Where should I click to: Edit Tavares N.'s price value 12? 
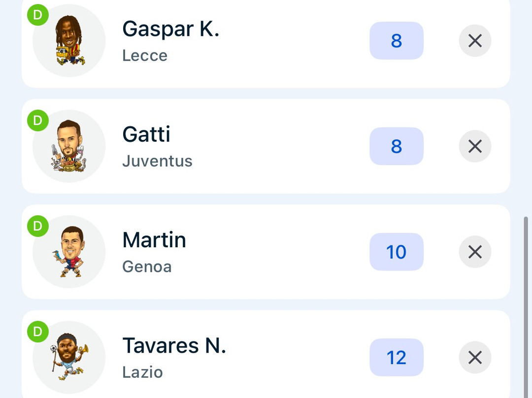tap(397, 358)
